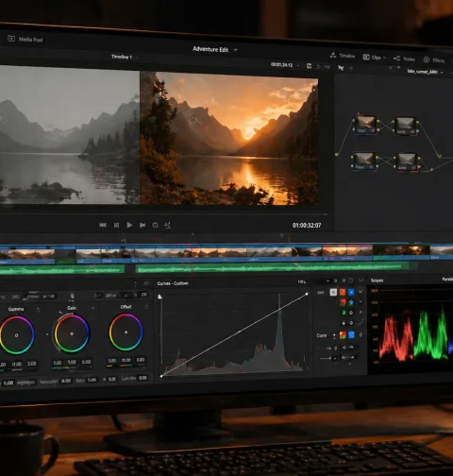Reset the Offset color wheel
Screen dimensions: 453x476
[146, 306]
